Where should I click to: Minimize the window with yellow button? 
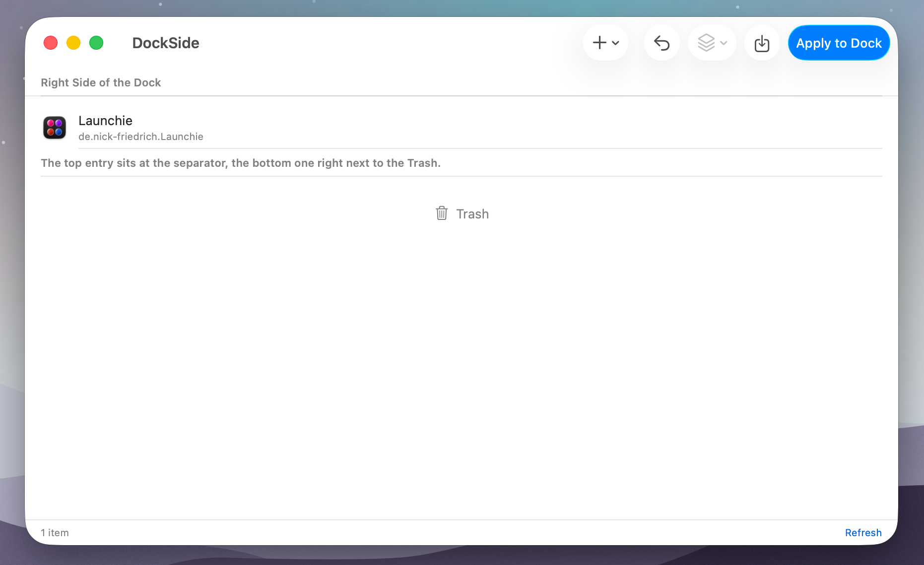(x=73, y=43)
